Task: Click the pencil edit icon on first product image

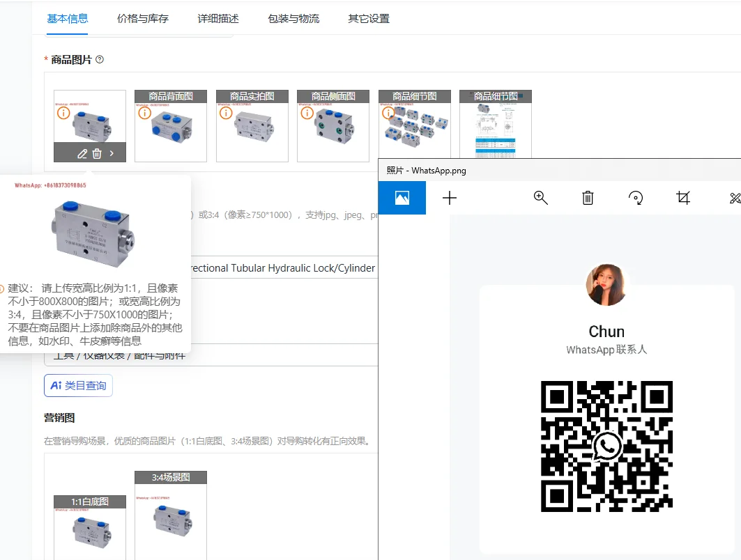Action: [82, 153]
